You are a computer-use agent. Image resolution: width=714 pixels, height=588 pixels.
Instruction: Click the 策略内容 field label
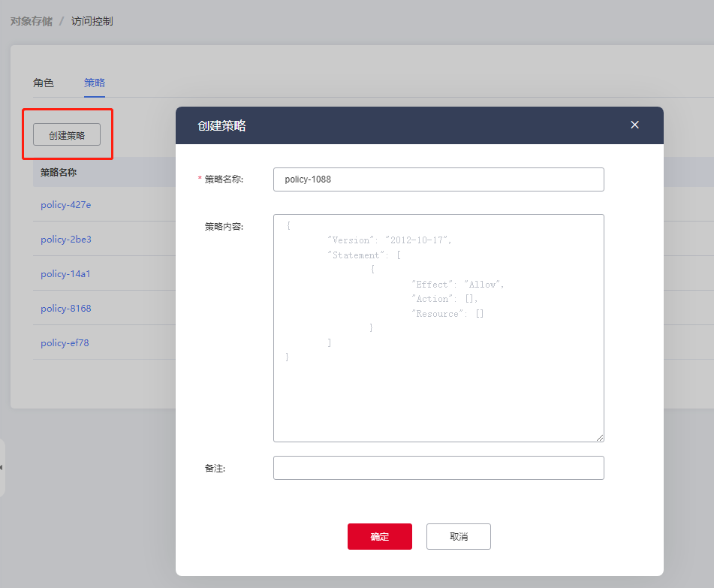click(x=223, y=226)
